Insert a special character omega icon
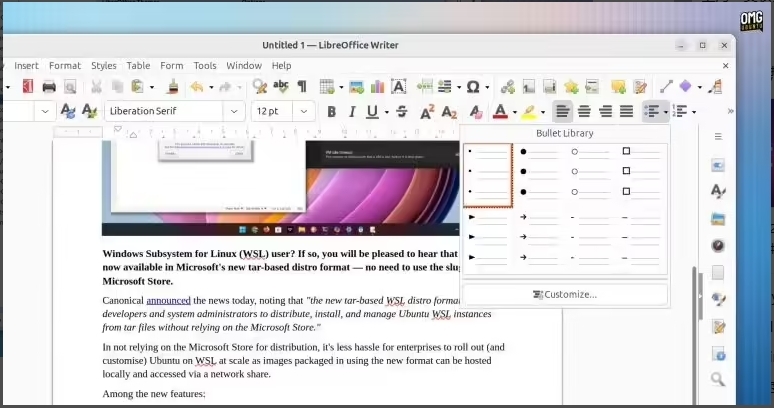 [472, 87]
